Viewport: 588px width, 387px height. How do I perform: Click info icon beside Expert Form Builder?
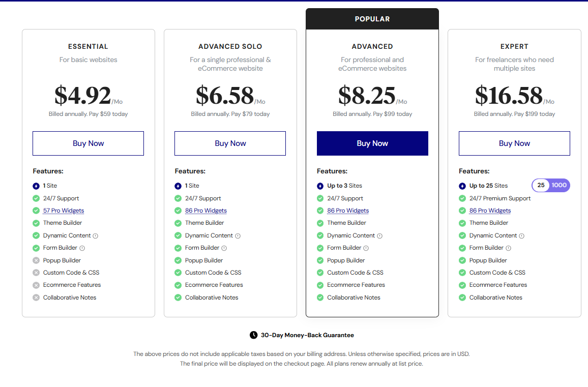pos(508,248)
